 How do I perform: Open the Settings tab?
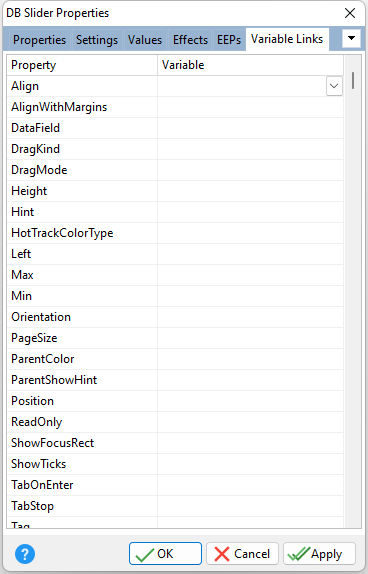[x=97, y=40]
